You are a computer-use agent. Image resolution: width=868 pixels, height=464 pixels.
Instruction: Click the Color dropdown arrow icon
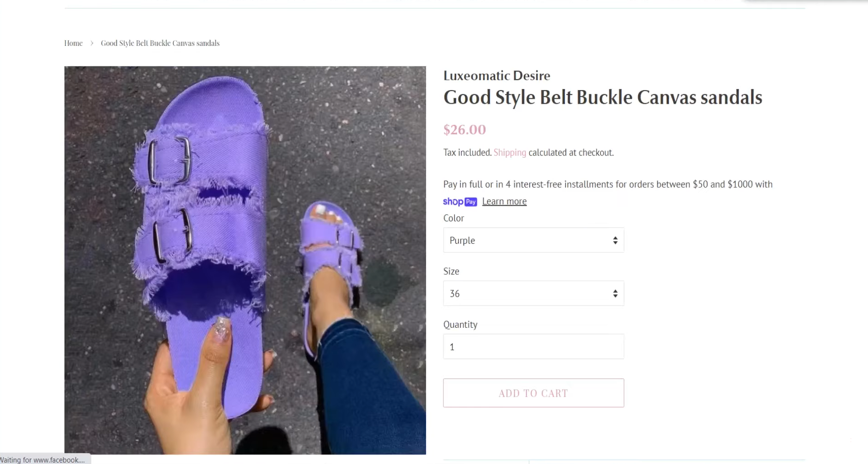click(615, 240)
